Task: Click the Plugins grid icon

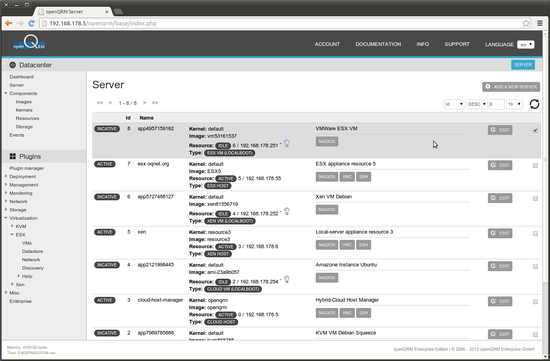Action: click(x=13, y=156)
